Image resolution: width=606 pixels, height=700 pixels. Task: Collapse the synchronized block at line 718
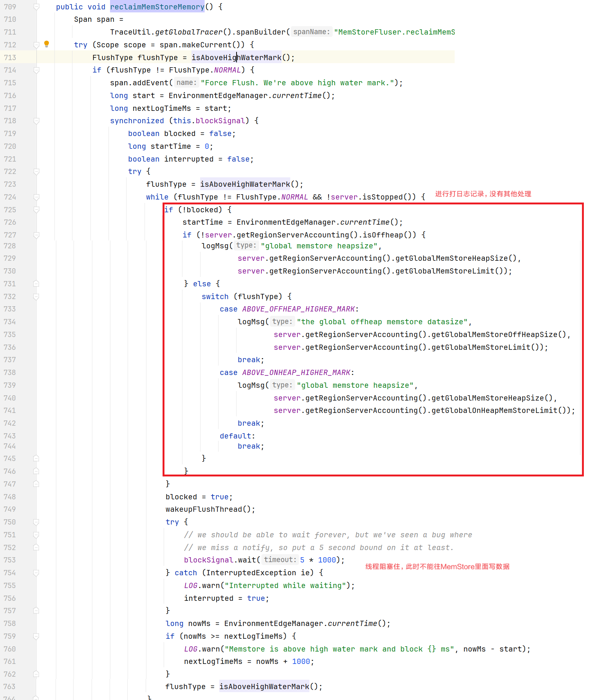click(x=36, y=121)
